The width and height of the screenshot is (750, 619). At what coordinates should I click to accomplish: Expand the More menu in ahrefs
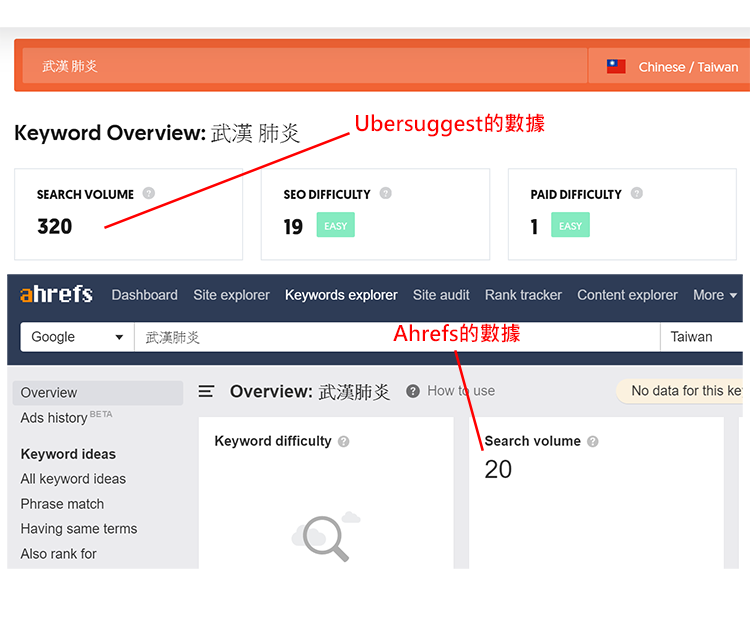[x=715, y=295]
